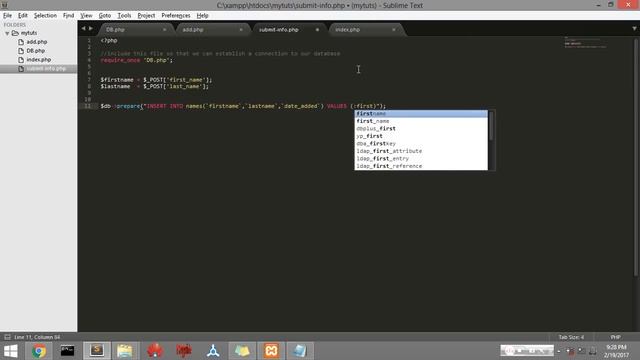640x360 pixels.
Task: Switch to the index.php tab
Action: [347, 30]
